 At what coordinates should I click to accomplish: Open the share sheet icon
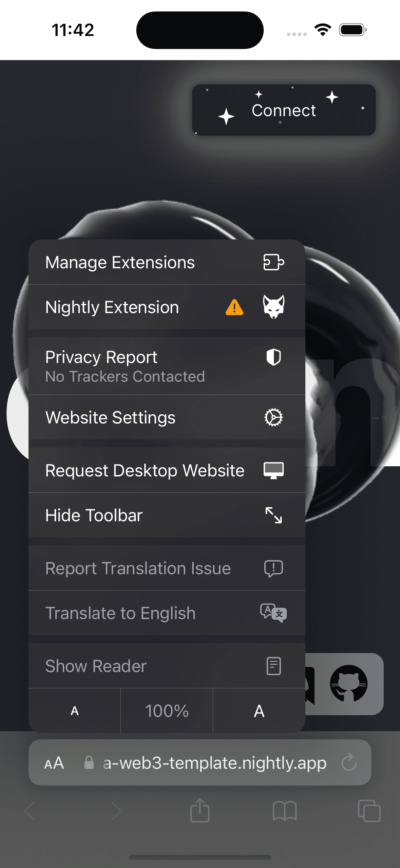pyautogui.click(x=200, y=810)
